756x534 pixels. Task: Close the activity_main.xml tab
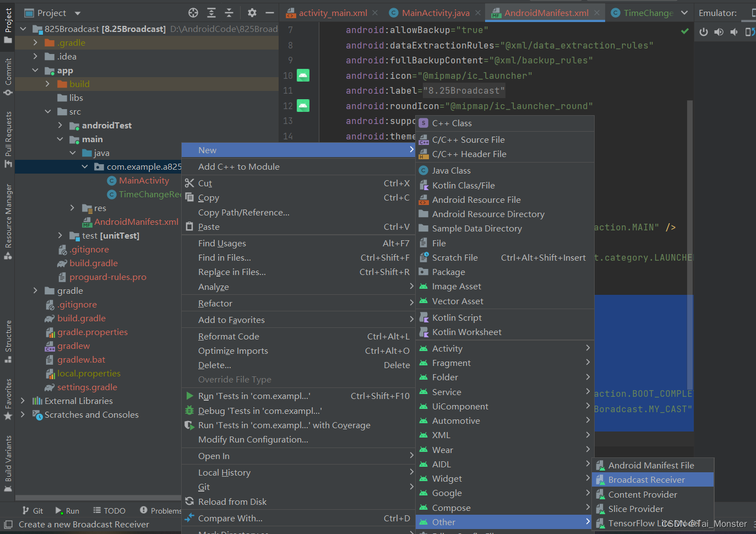[x=375, y=13]
